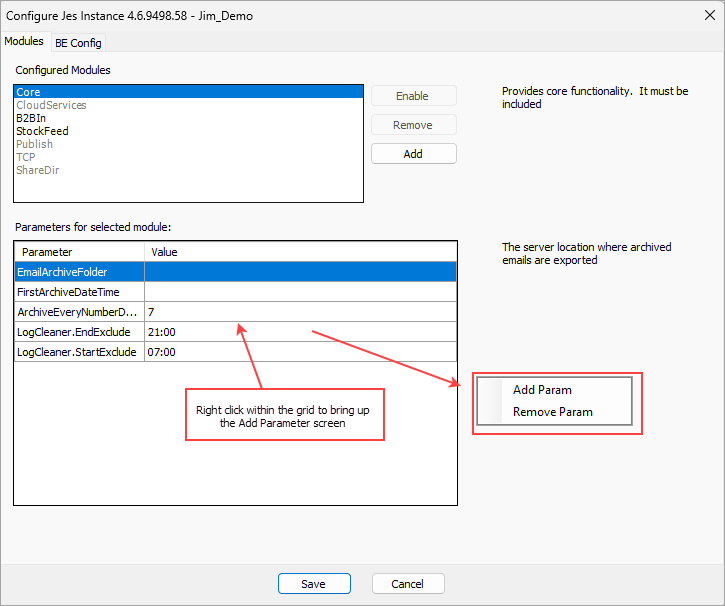Select the Modules tab

[x=25, y=42]
